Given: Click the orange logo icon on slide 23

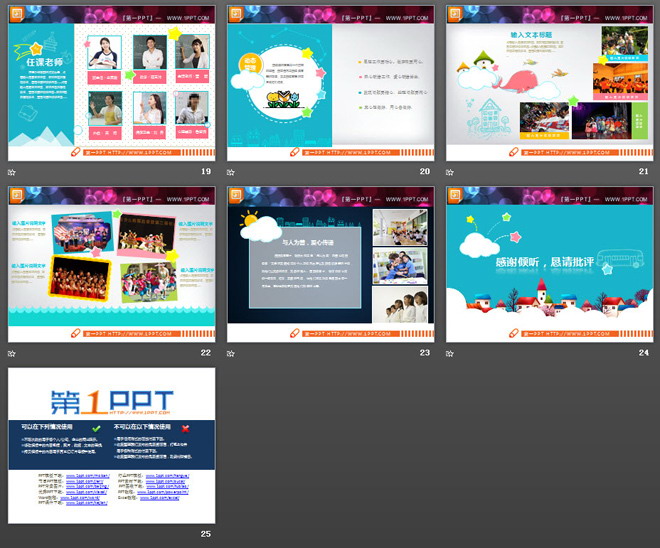Looking at the screenshot, I should [236, 195].
